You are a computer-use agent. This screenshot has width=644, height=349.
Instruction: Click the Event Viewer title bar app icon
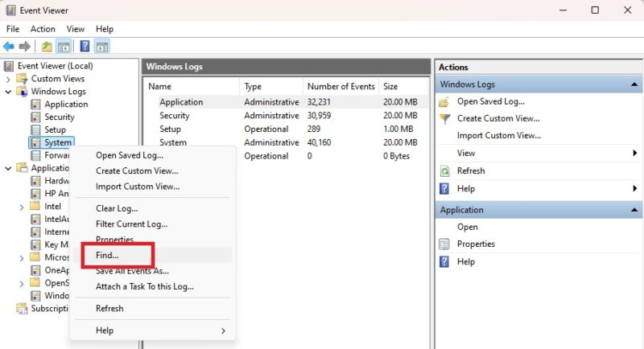10,10
